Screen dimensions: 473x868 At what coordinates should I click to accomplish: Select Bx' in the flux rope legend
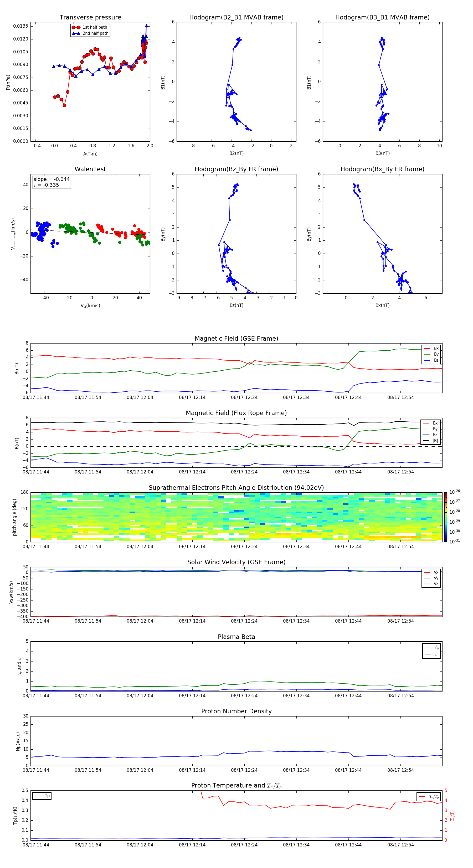431,423
